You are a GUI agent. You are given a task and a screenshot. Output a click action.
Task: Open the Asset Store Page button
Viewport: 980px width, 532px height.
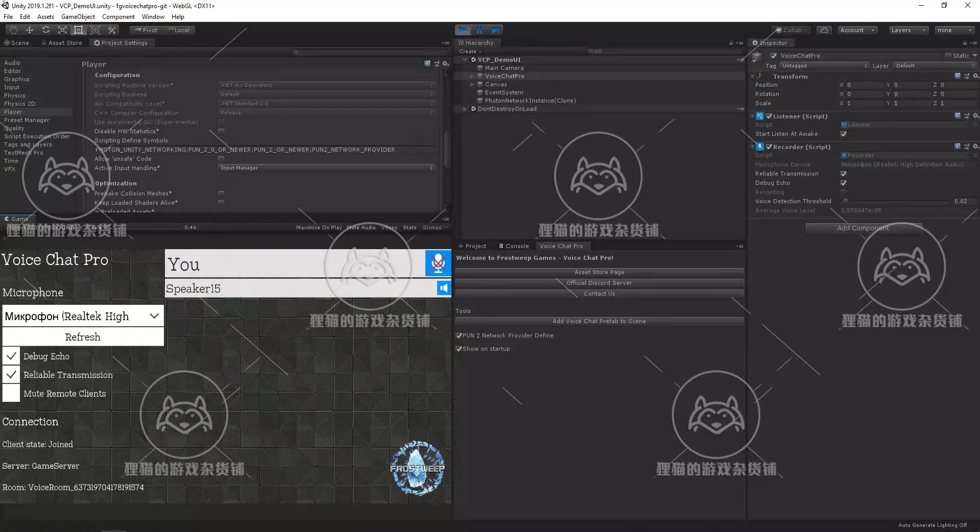tap(600, 272)
